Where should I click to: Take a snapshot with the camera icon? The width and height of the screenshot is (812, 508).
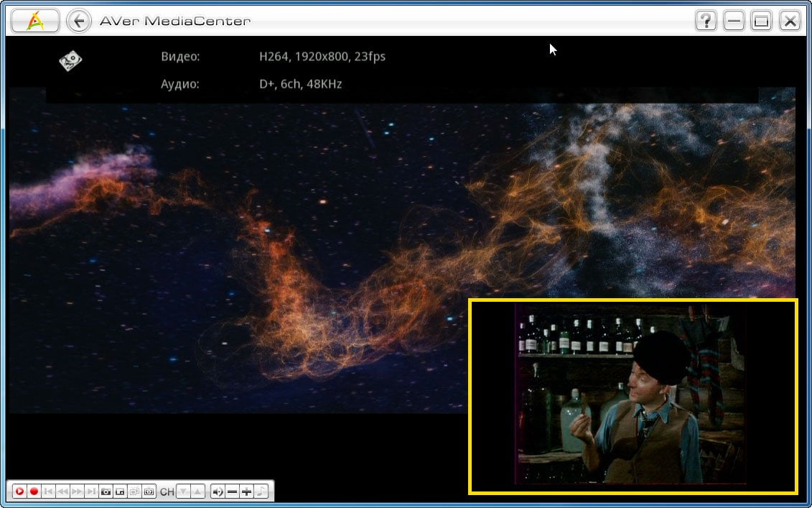[x=106, y=491]
